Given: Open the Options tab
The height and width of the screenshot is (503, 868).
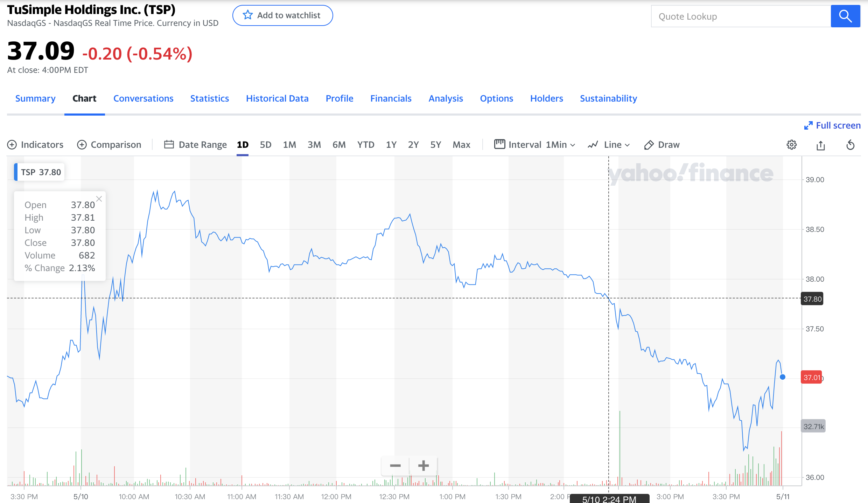Looking at the screenshot, I should click(496, 98).
